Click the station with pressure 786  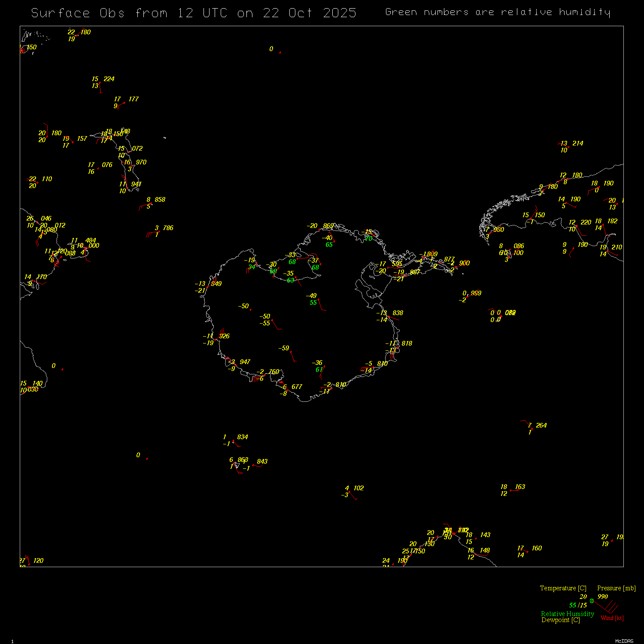pos(159,231)
